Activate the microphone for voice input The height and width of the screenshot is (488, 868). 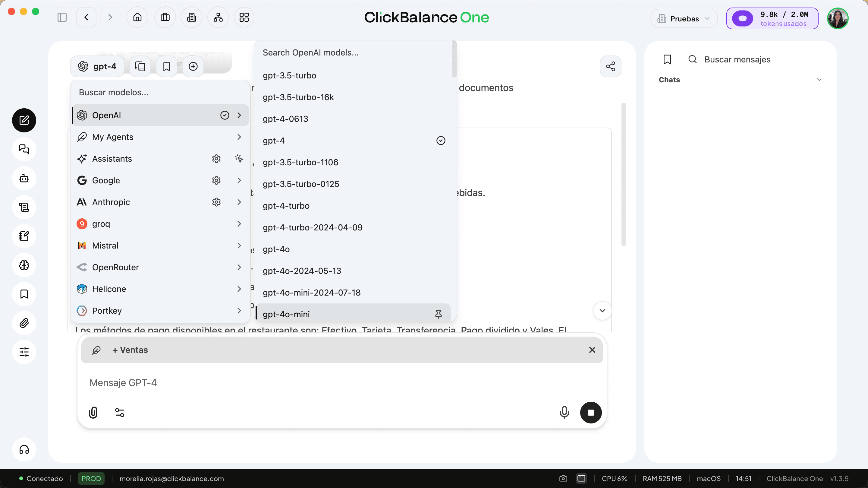click(565, 413)
